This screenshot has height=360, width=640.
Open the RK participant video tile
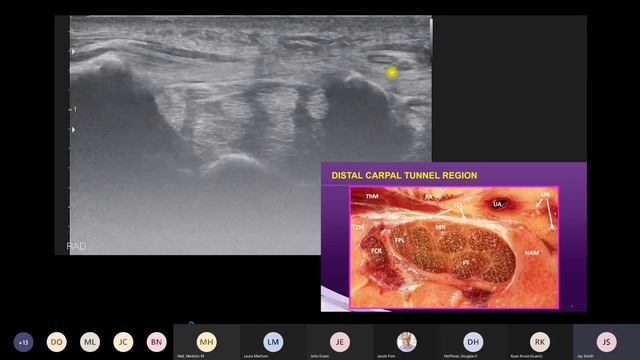click(x=540, y=342)
